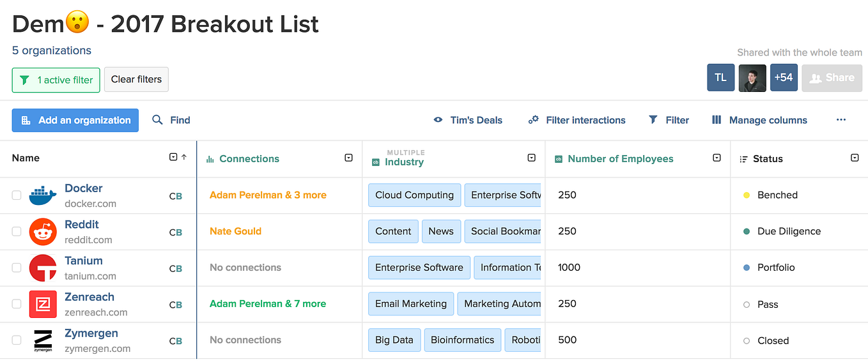
Task: Click the Zymergen logo icon
Action: (43, 340)
